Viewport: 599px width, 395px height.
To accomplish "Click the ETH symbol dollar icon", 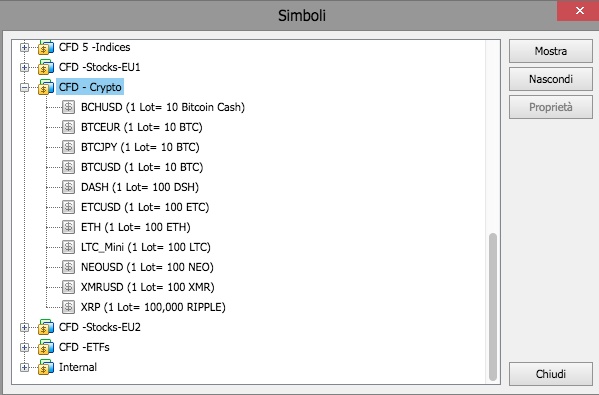I will click(x=68, y=227).
